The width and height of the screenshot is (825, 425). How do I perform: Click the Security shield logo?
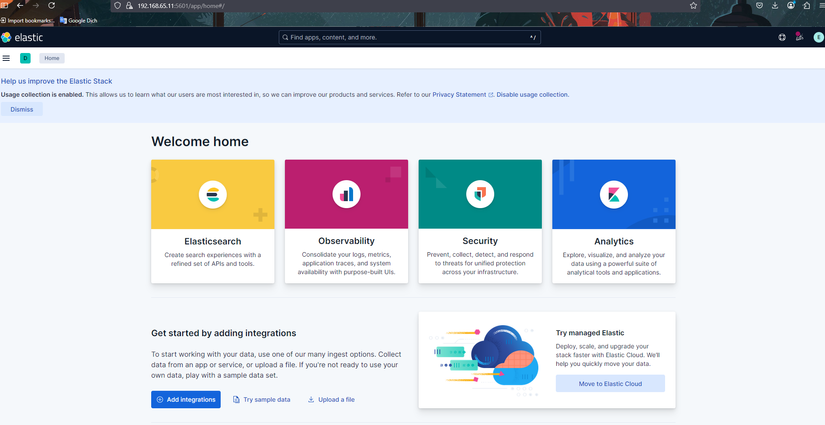click(x=480, y=195)
